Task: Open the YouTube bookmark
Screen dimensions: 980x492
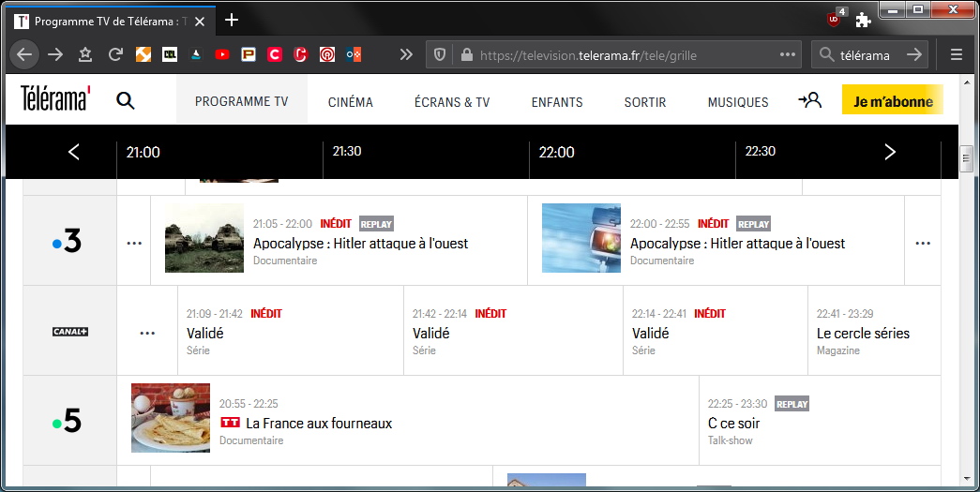Action: pyautogui.click(x=222, y=54)
